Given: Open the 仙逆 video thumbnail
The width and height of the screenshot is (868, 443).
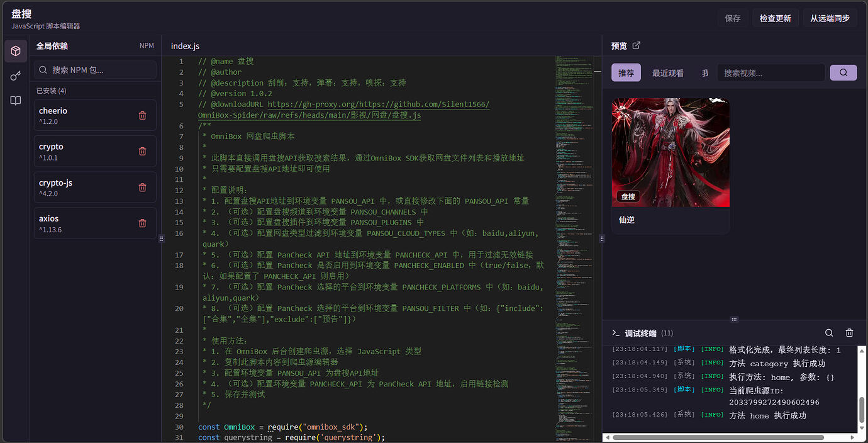Looking at the screenshot, I should [x=670, y=152].
